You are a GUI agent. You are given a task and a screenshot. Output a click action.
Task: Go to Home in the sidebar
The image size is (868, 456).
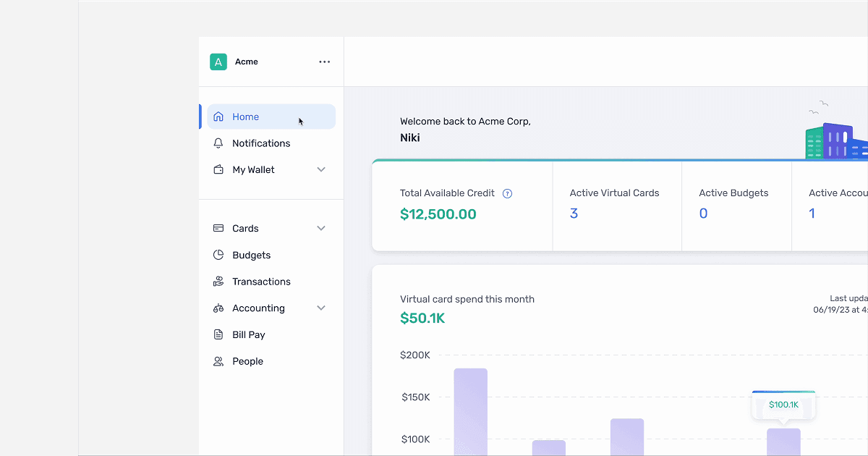coord(271,117)
